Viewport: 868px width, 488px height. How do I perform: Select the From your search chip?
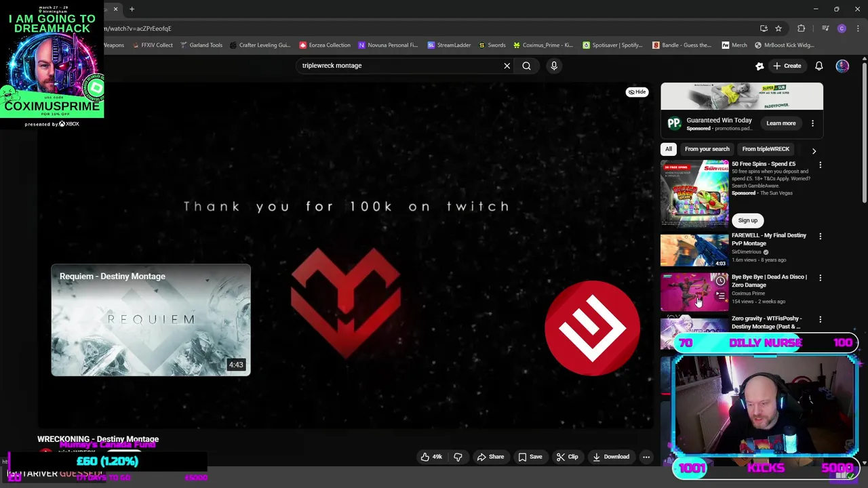pos(707,149)
